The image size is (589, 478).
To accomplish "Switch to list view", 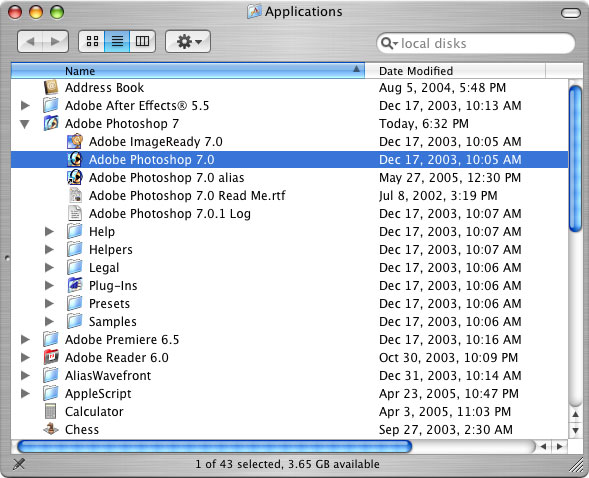I will coord(117,41).
